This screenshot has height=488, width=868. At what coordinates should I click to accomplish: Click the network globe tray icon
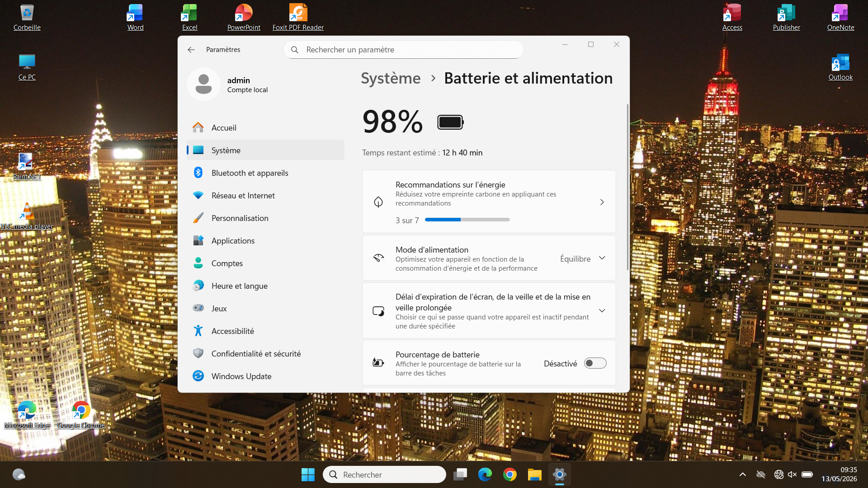tap(778, 474)
